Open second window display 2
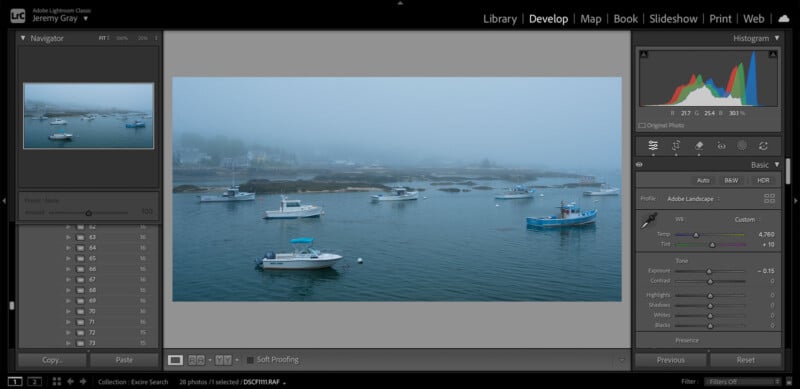 [x=34, y=381]
